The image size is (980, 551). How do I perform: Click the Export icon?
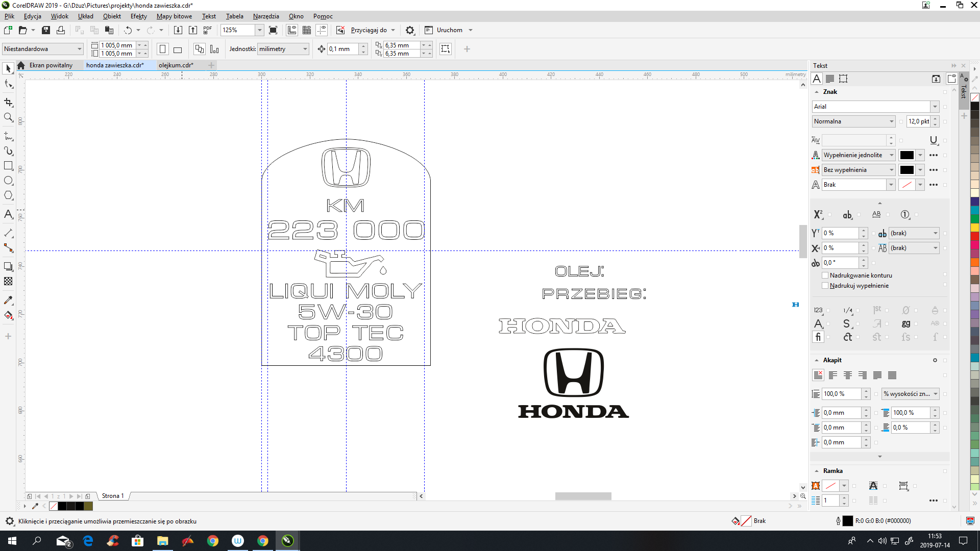193,30
